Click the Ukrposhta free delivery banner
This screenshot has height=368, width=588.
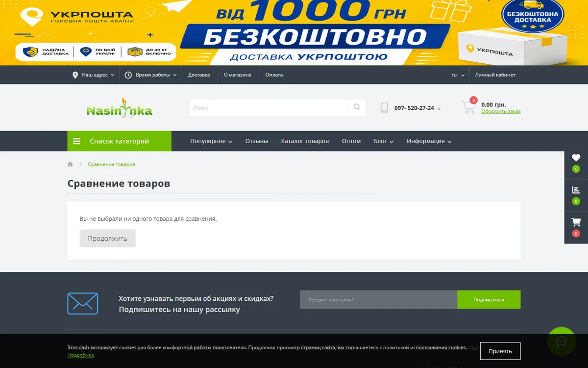294,32
